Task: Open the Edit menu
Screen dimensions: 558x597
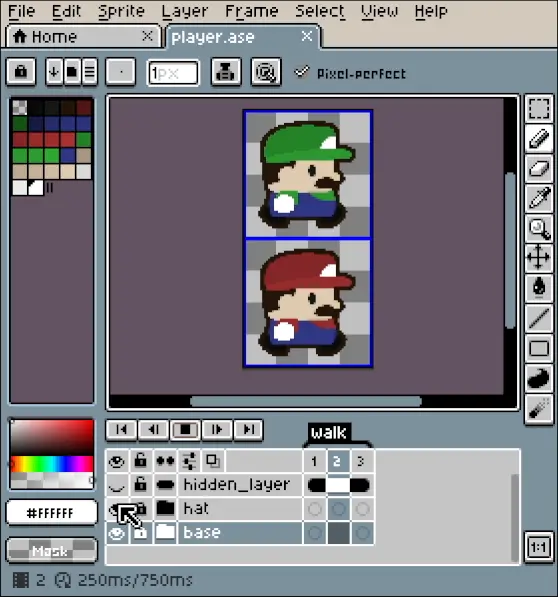Action: point(66,11)
